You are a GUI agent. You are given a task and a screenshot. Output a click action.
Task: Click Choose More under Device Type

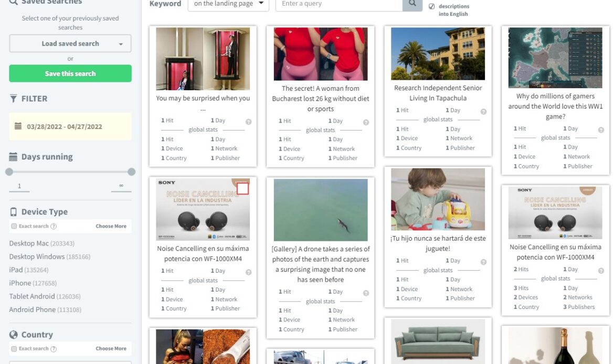111,226
